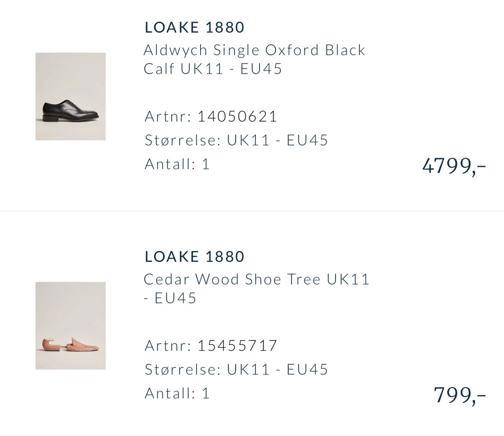Click UK11 - EU45 size value under Artnr 14050621
This screenshot has height=436, width=504.
coord(278,140)
